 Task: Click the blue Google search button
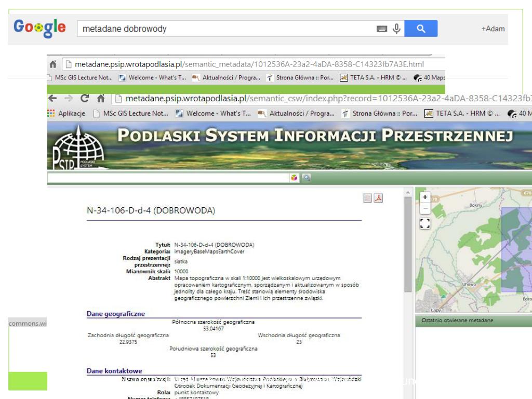coord(421,29)
